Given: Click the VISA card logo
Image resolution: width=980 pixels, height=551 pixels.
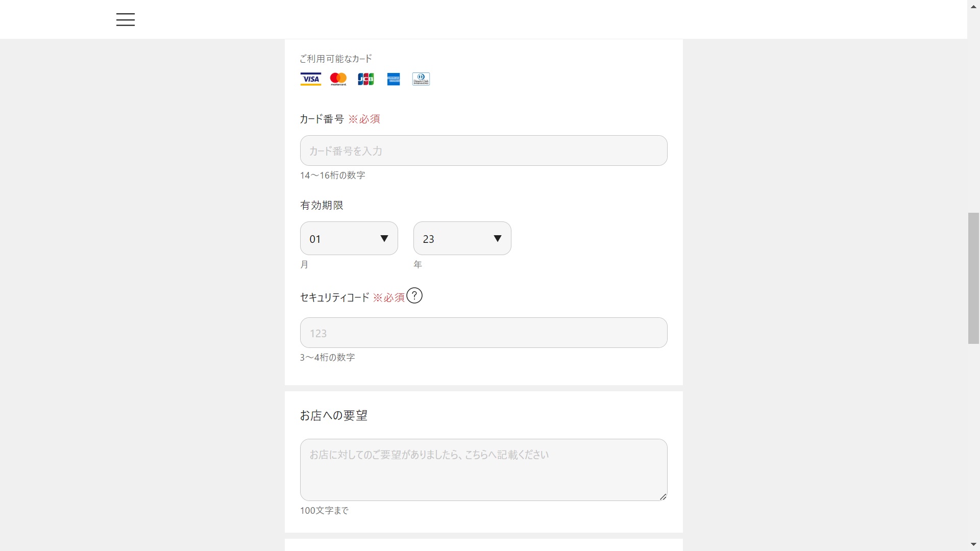Looking at the screenshot, I should [310, 79].
